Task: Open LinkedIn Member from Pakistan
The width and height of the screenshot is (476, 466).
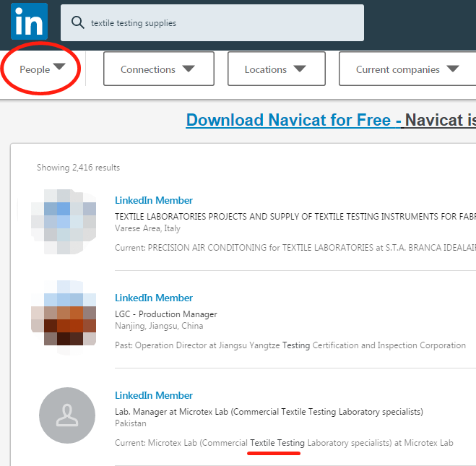Action: (x=154, y=395)
